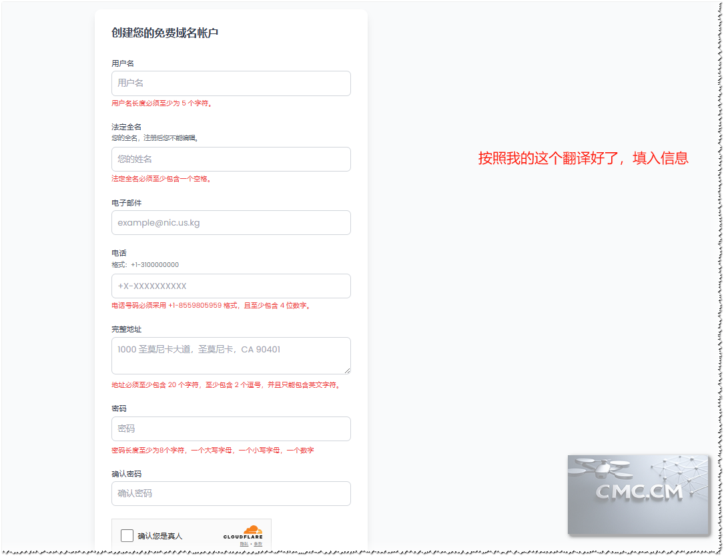Click the 法定全名 field label
The height and width of the screenshot is (560, 728).
point(126,127)
